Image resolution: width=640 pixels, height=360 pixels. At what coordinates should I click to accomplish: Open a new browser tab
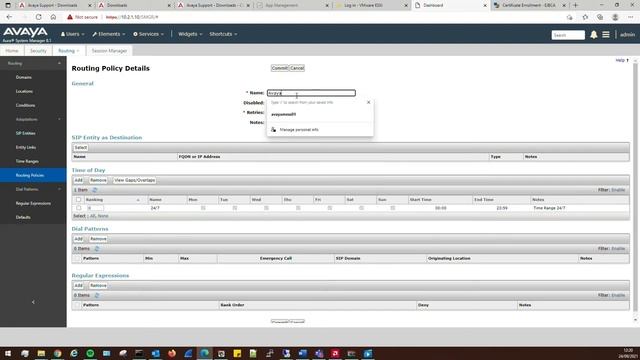tap(576, 5)
